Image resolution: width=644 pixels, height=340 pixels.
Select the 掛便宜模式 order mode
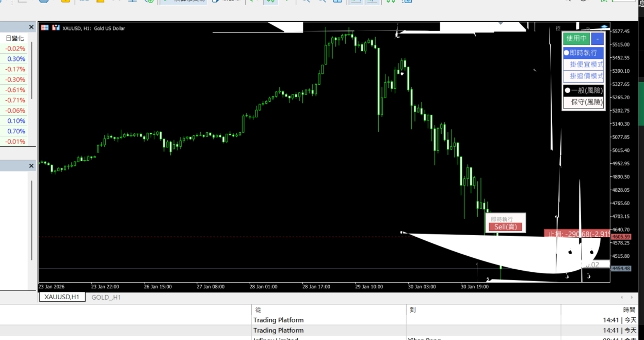[586, 65]
